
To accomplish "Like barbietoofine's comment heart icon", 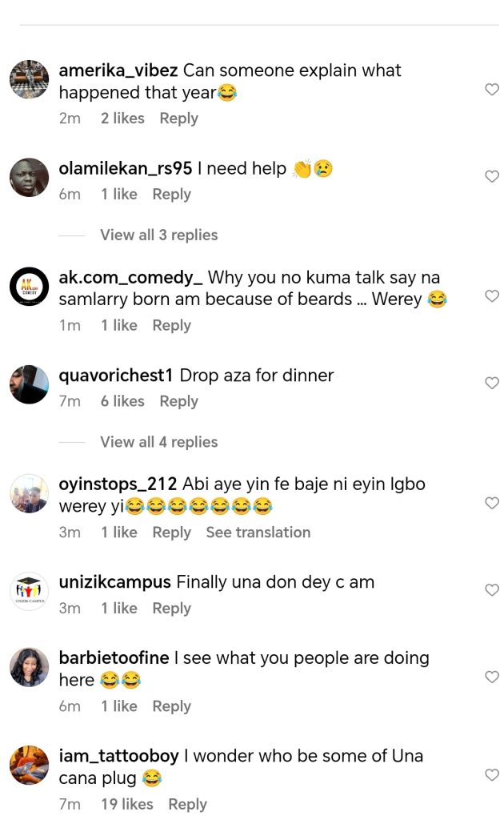I will pos(492,677).
